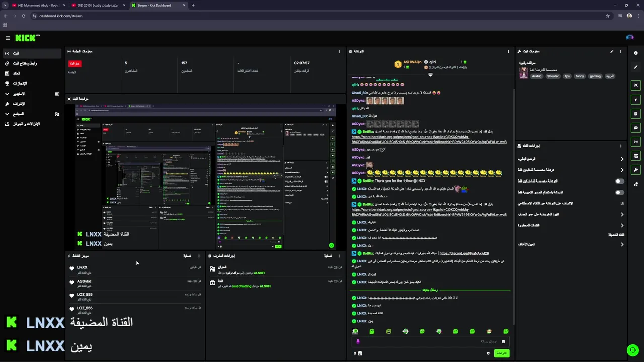Open three-dot menu of the moderator actions panel
The height and width of the screenshot is (362, 644).
coord(340,256)
